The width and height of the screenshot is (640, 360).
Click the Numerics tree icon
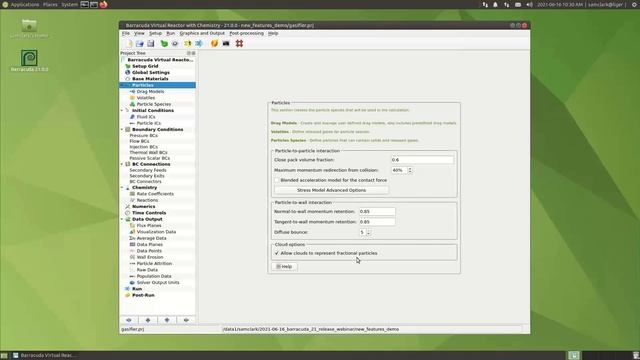(128, 207)
